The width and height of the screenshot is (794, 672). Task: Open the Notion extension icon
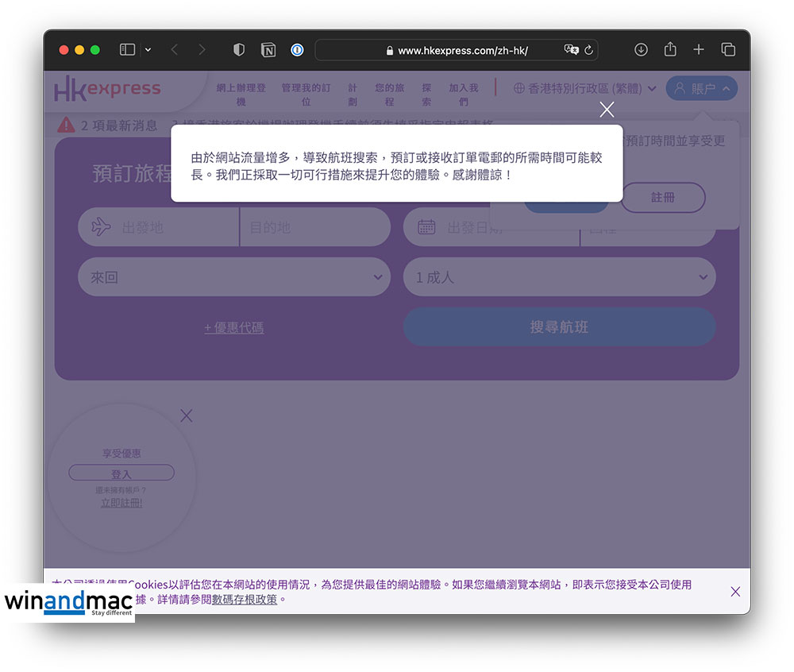click(268, 50)
